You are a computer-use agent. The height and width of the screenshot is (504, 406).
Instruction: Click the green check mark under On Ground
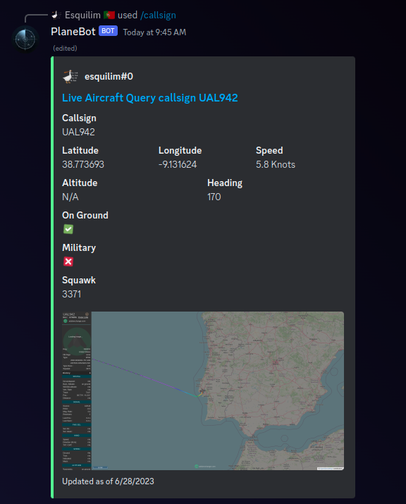pos(68,229)
